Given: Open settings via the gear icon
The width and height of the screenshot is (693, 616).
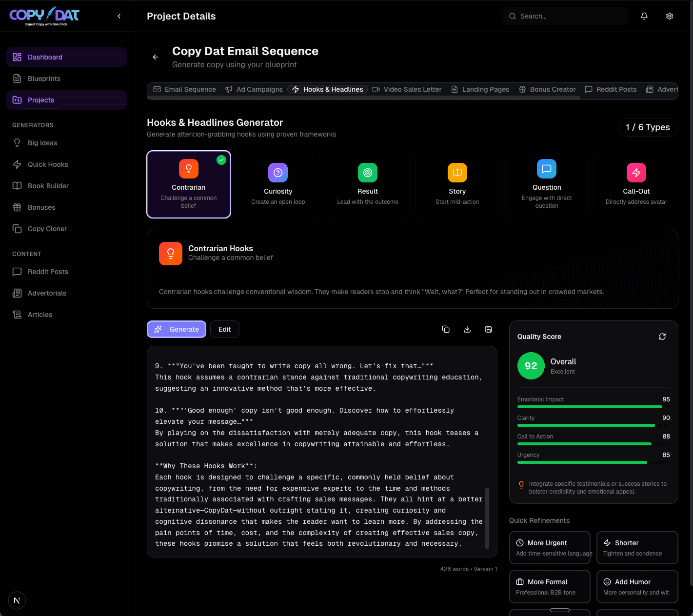Looking at the screenshot, I should click(669, 16).
